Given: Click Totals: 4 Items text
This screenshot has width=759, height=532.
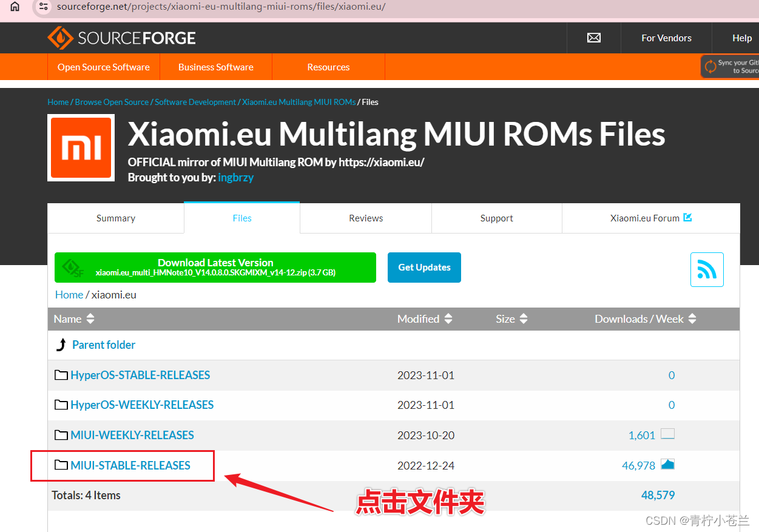Looking at the screenshot, I should (x=86, y=495).
